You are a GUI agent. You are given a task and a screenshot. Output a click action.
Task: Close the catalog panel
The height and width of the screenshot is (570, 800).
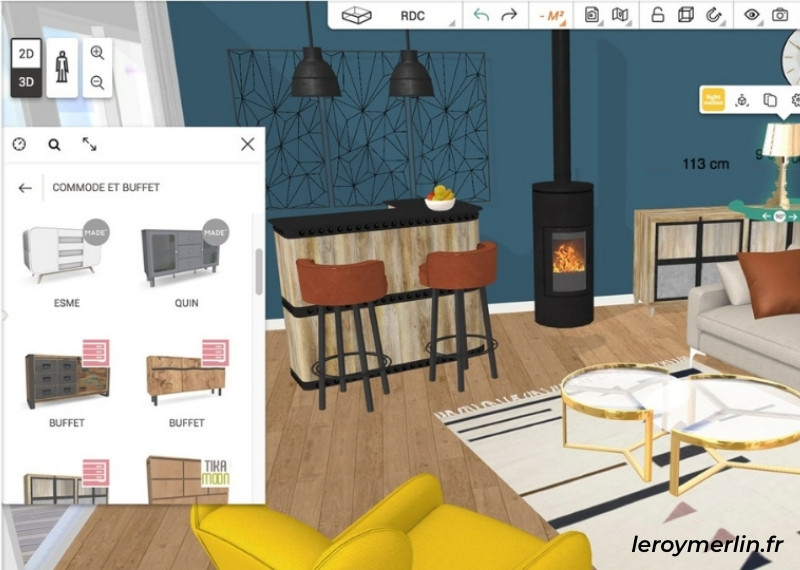tap(247, 144)
